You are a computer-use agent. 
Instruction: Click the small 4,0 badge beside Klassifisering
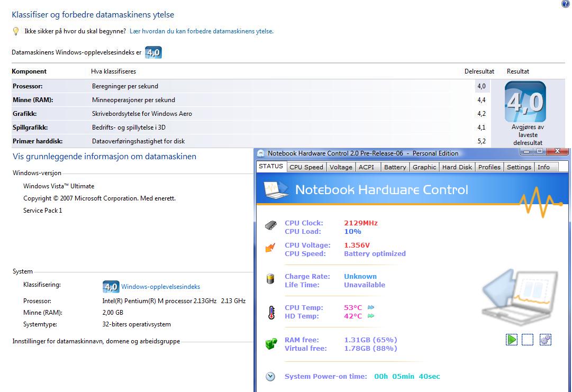(111, 287)
